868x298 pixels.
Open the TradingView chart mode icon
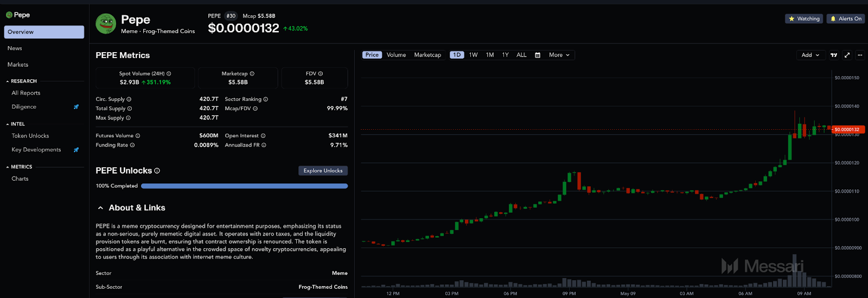coord(834,55)
